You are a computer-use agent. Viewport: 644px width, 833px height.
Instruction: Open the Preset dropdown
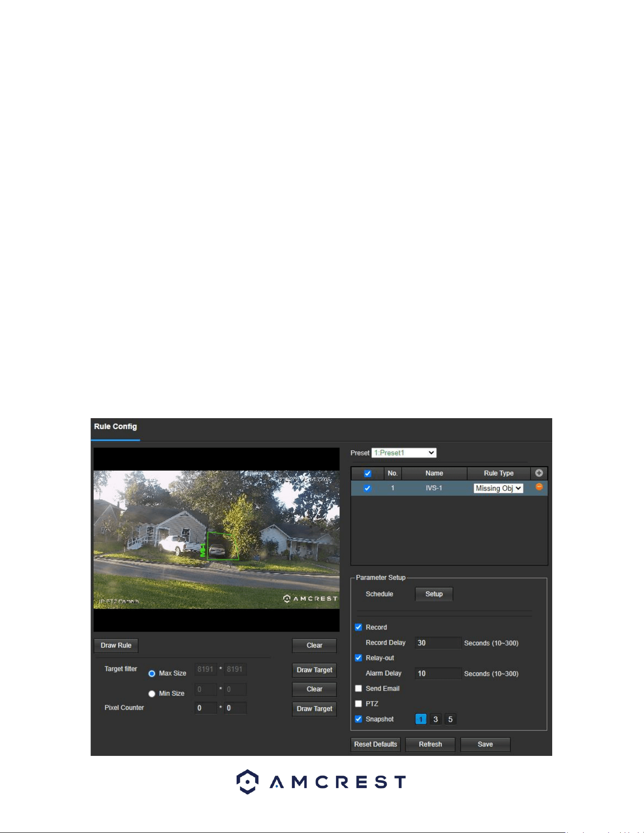tap(404, 453)
